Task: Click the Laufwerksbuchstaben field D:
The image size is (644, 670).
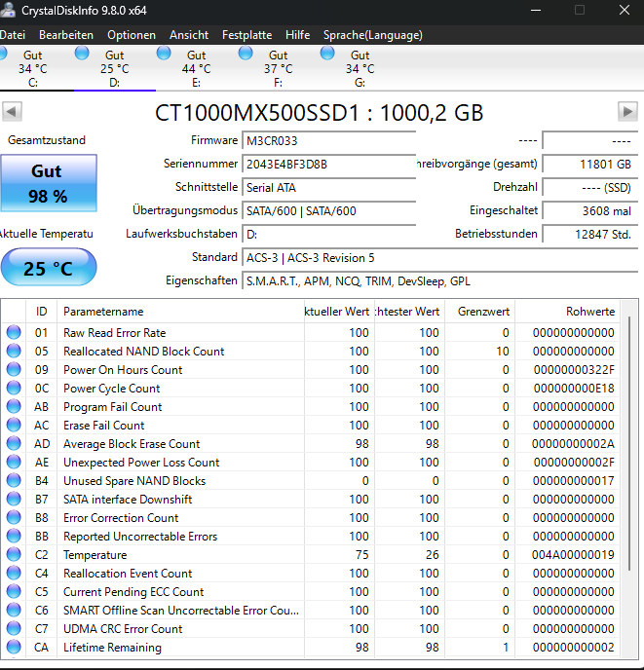Action: click(x=329, y=234)
